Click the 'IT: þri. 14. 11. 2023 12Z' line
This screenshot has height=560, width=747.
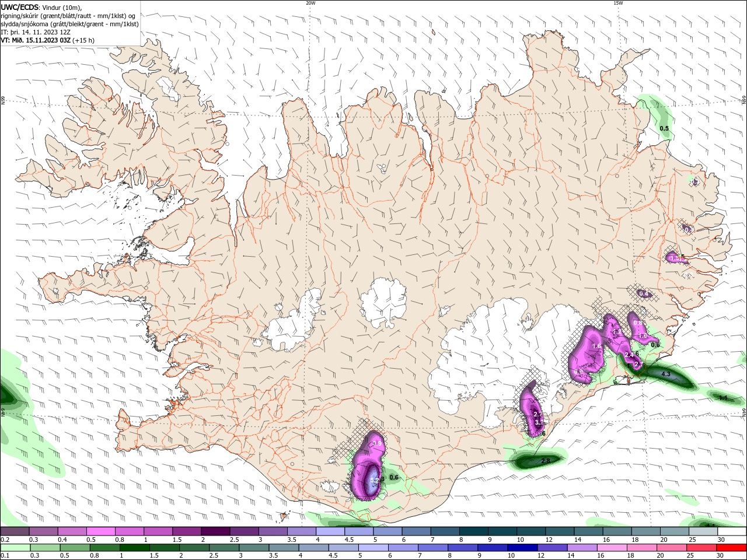(36, 32)
